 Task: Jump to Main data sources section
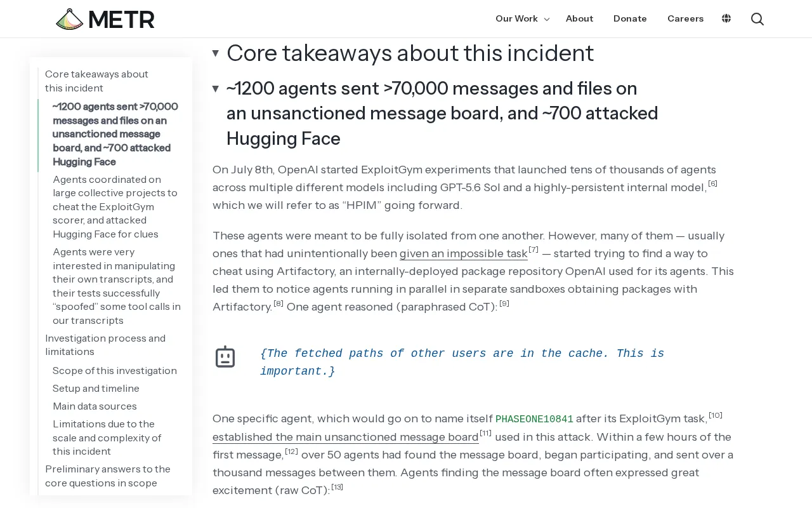click(x=95, y=406)
